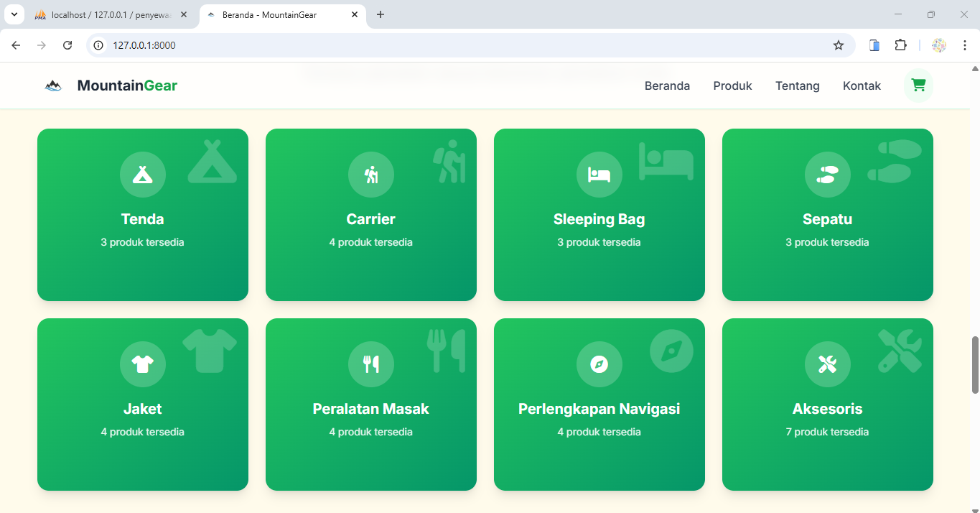The height and width of the screenshot is (513, 980).
Task: Switch to the localhost phpMyAdmin browser tab
Action: tap(108, 15)
